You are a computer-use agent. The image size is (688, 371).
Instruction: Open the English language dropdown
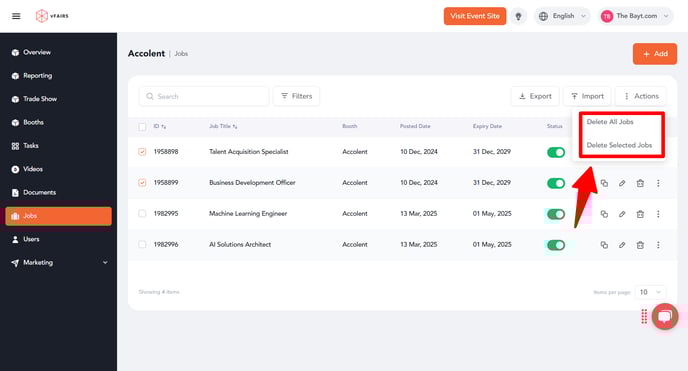click(x=563, y=16)
